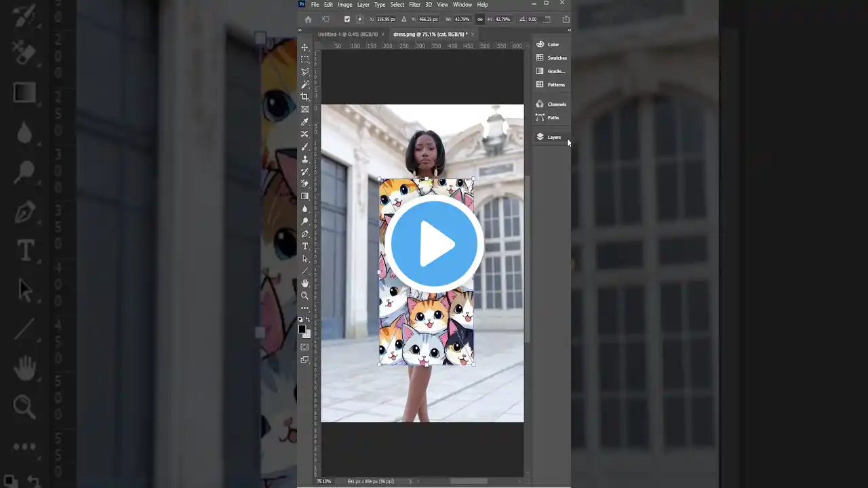Click the width percentage field
The width and height of the screenshot is (868, 488).
point(462,19)
